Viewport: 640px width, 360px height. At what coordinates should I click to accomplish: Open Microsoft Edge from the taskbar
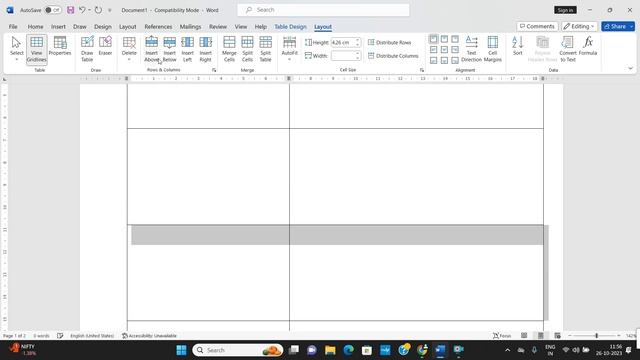pos(348,350)
